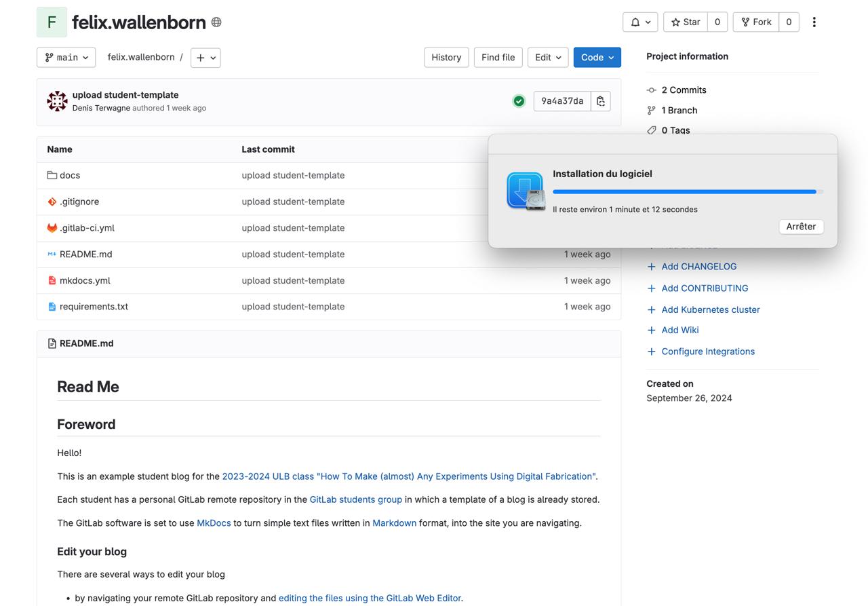Fork the felix.wallenborn project
Viewport: 868px width, 606px height.
pos(756,22)
